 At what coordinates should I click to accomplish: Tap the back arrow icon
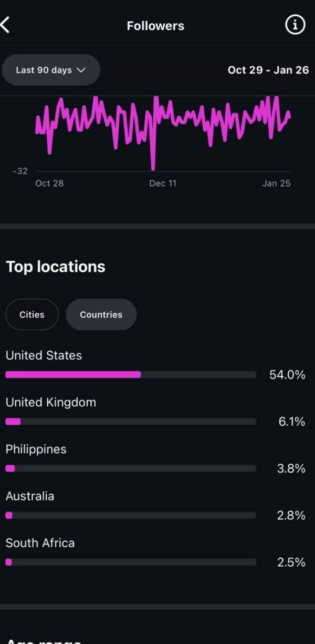coord(6,25)
